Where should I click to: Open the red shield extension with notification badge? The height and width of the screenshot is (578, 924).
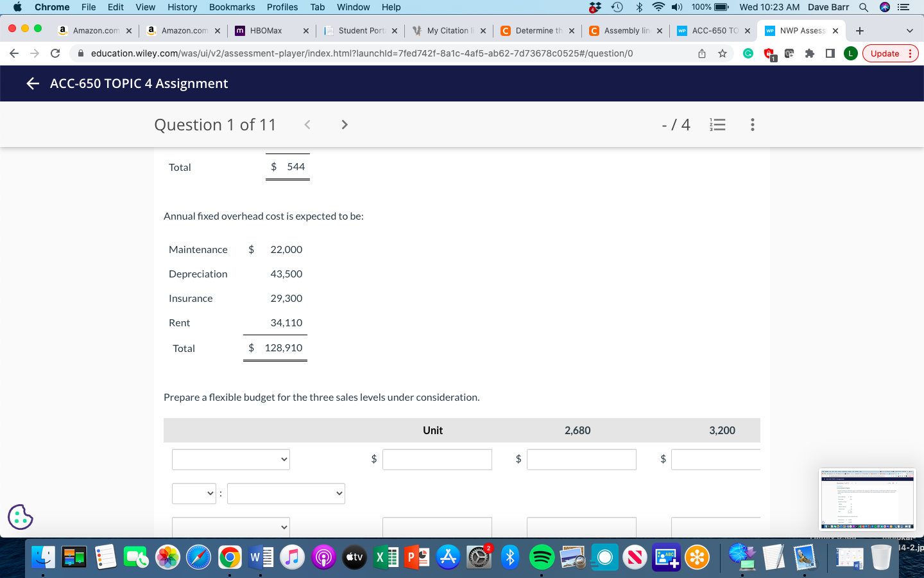click(769, 53)
